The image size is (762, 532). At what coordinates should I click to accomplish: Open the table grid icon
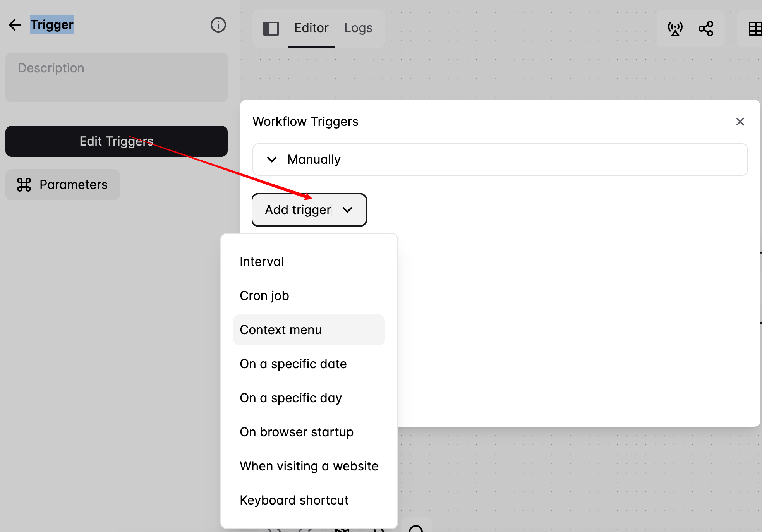tap(755, 29)
